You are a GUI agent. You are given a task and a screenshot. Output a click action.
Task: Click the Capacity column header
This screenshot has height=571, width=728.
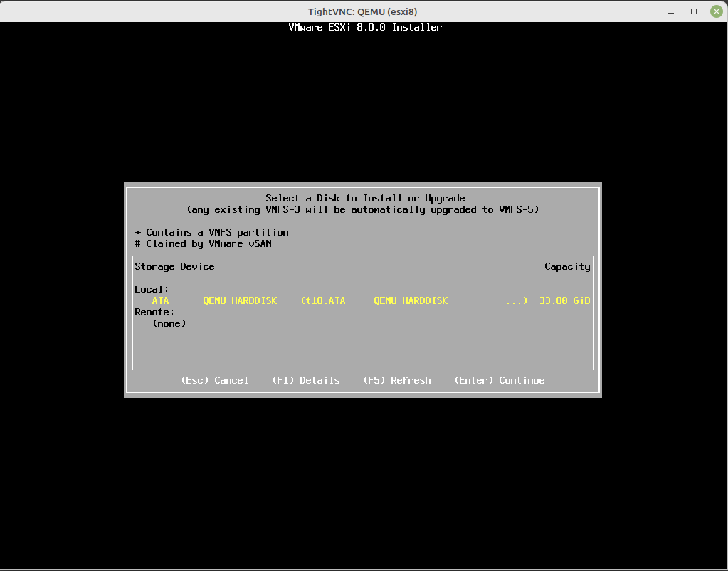(567, 267)
